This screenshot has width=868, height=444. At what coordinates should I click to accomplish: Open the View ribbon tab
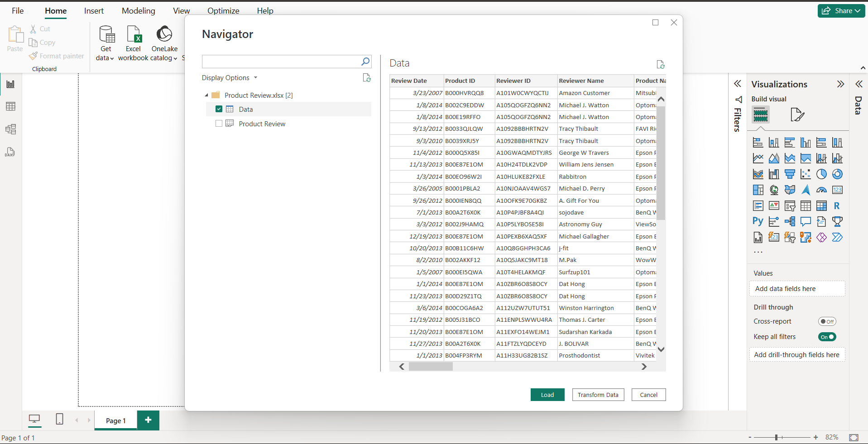tap(181, 11)
